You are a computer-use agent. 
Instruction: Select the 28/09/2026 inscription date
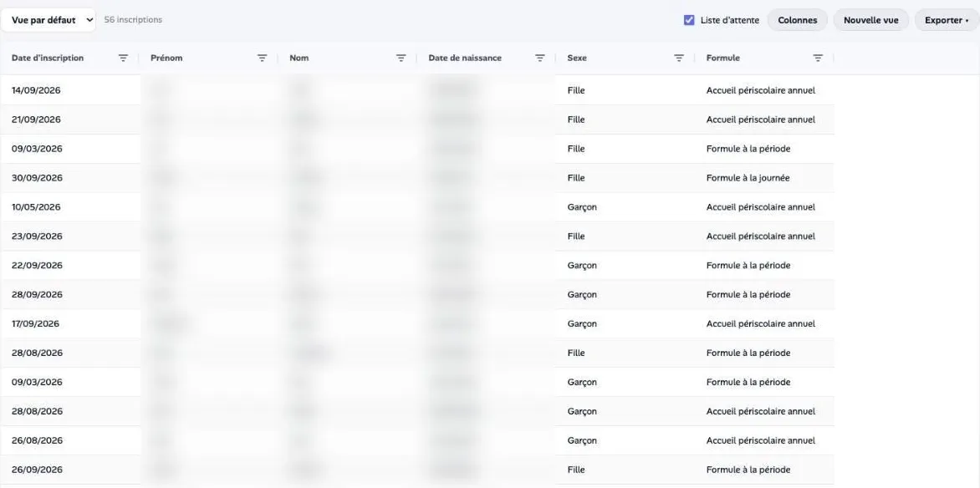37,294
